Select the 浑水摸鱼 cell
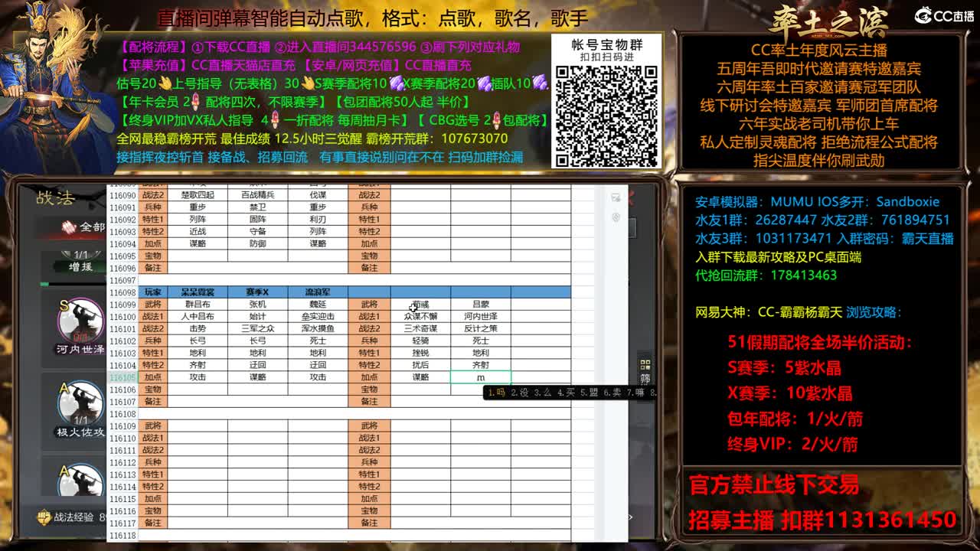 (318, 329)
